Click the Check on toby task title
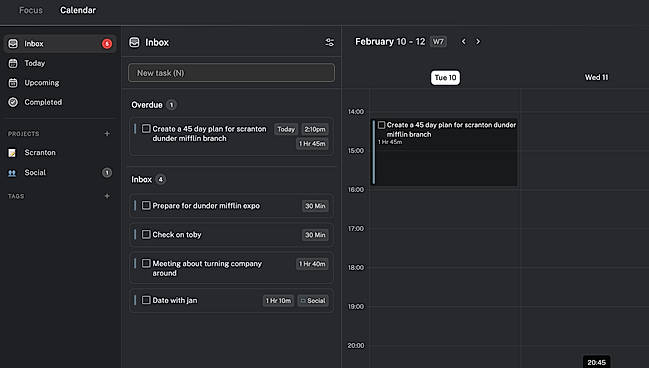The image size is (649, 368). 177,235
